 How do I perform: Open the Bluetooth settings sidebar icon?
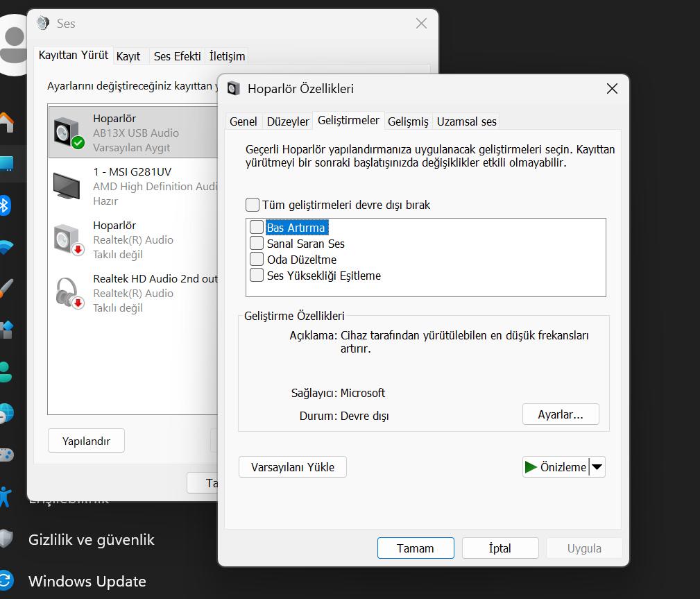click(4, 205)
